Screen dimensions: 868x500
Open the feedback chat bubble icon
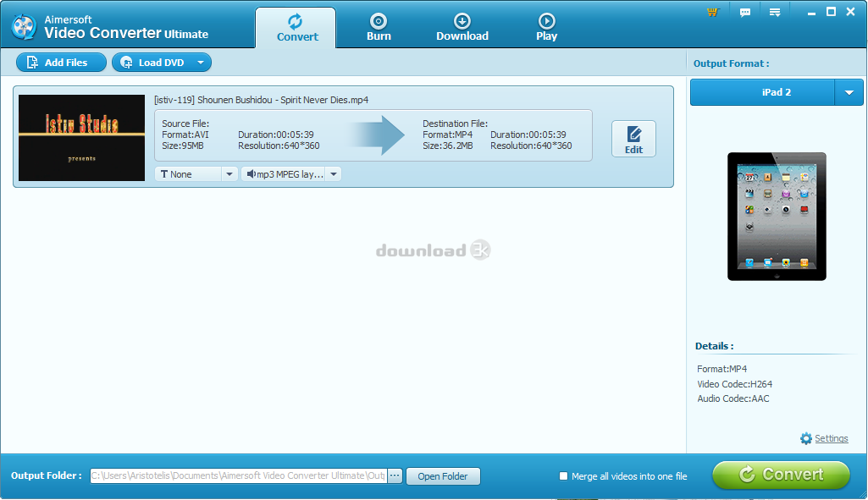point(745,12)
